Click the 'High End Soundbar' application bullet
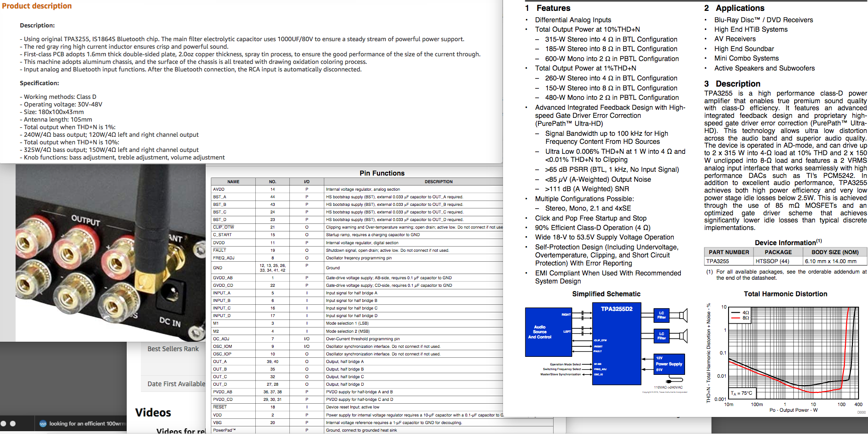The image size is (868, 434). [x=744, y=49]
